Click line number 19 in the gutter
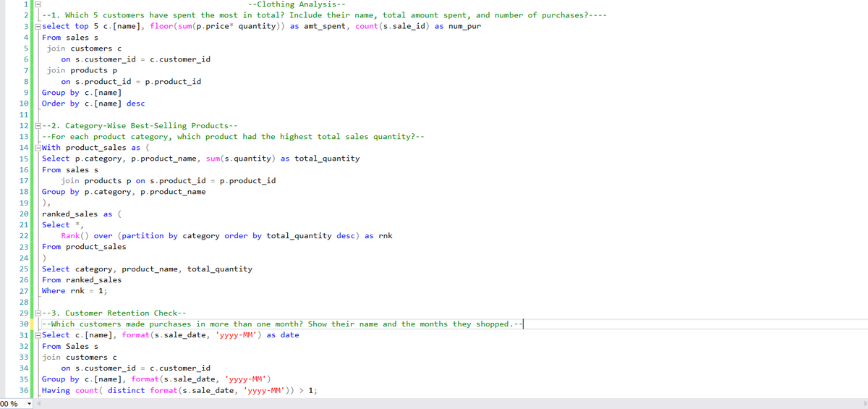 [x=24, y=203]
